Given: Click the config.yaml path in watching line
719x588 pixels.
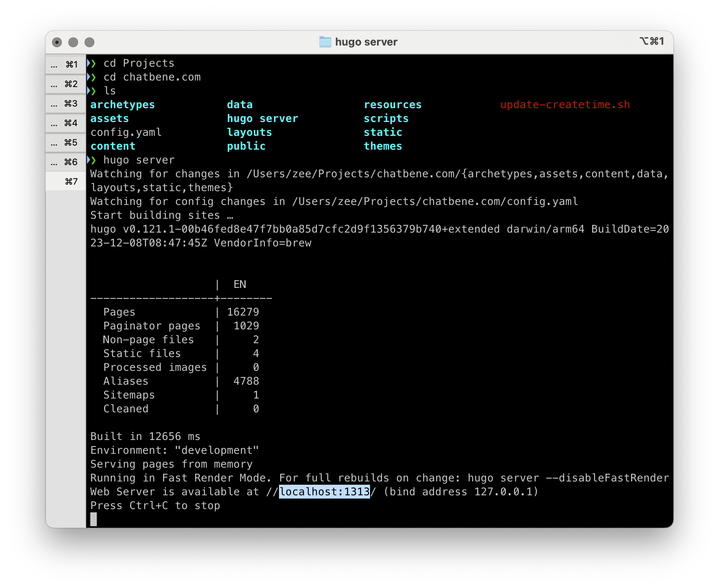Looking at the screenshot, I should 435,202.
